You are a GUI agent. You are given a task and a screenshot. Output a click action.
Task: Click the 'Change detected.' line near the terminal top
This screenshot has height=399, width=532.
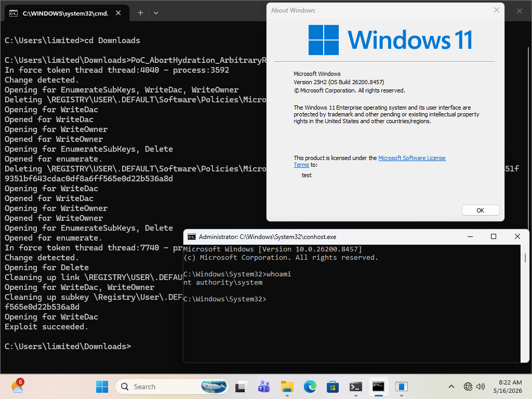pyautogui.click(x=42, y=80)
